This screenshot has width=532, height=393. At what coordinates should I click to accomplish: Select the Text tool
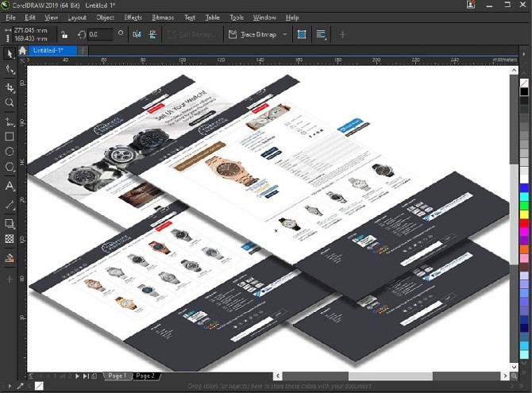coord(10,186)
